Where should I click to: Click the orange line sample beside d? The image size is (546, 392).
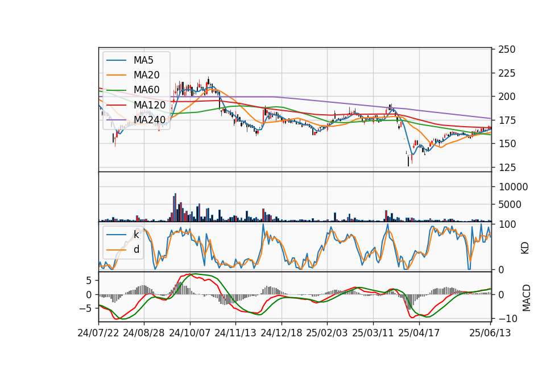pos(116,249)
